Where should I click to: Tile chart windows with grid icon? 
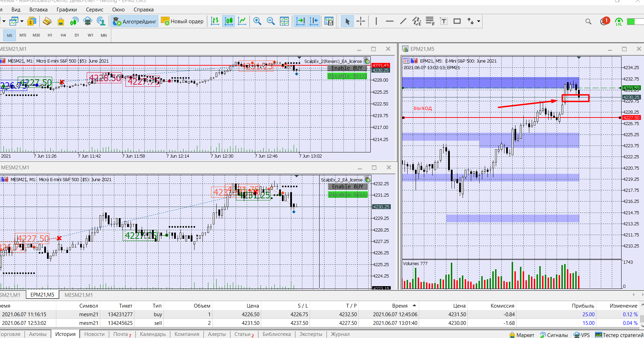point(284,21)
